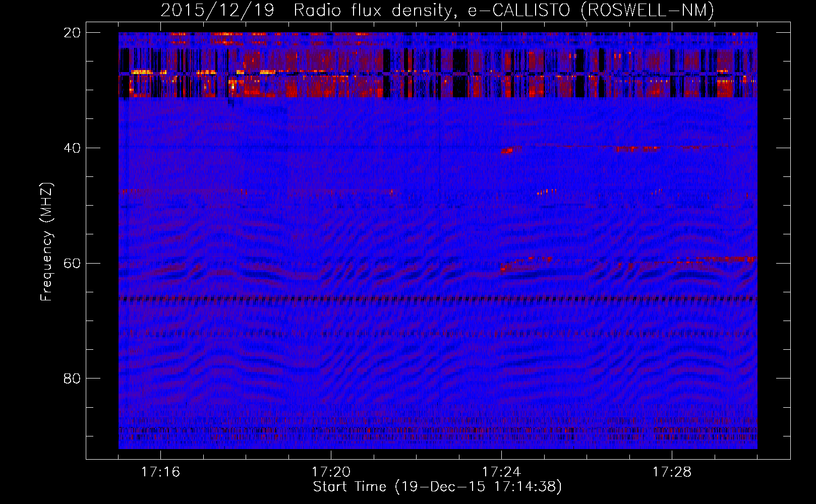Click the time tick label '17:24'

coord(501,472)
